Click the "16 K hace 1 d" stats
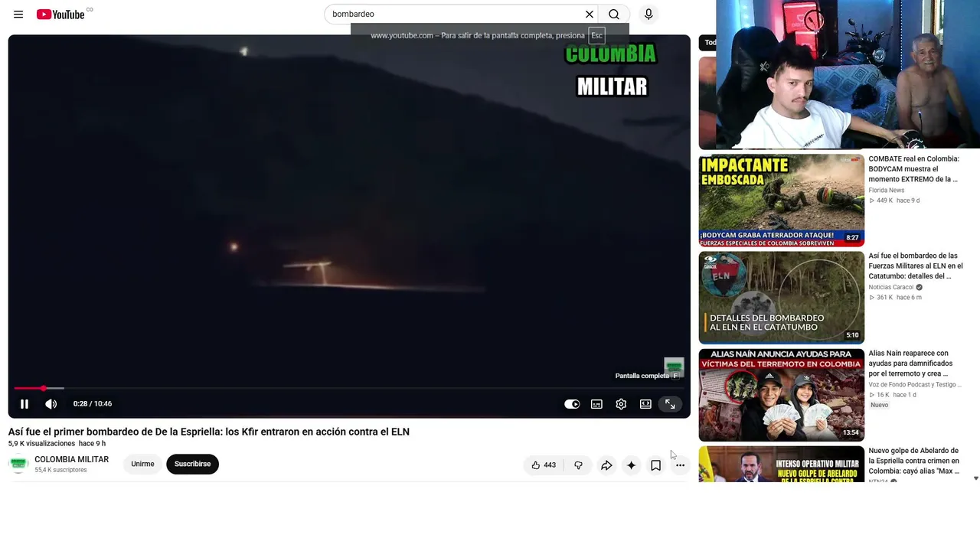Screen dimensions: 980x551 [892, 395]
